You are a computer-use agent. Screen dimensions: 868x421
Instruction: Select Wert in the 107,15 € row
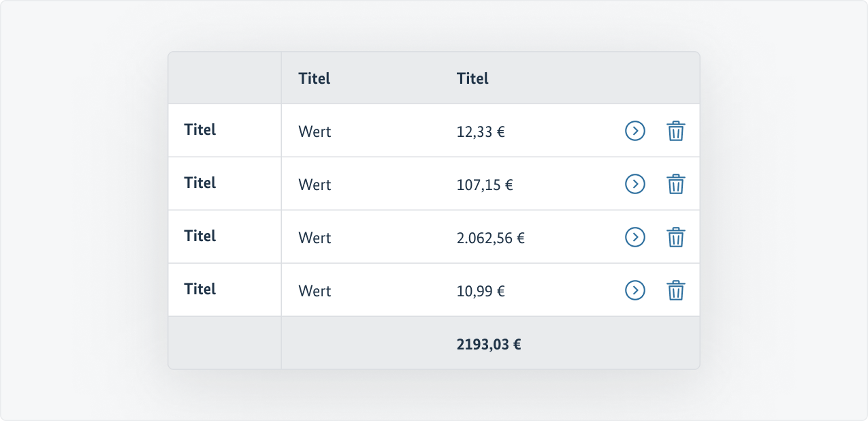(315, 185)
